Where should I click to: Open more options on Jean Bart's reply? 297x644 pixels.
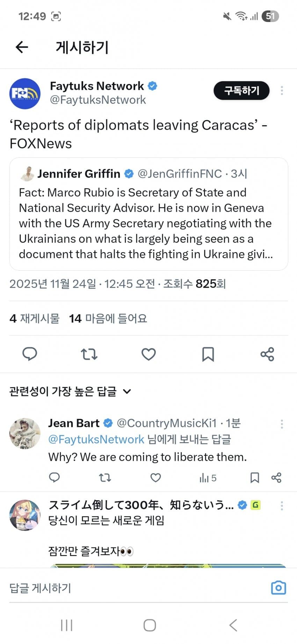282,424
